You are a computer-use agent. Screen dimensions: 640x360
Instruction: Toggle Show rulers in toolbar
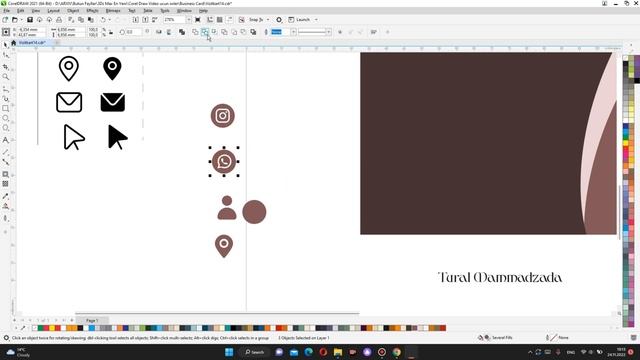point(210,20)
